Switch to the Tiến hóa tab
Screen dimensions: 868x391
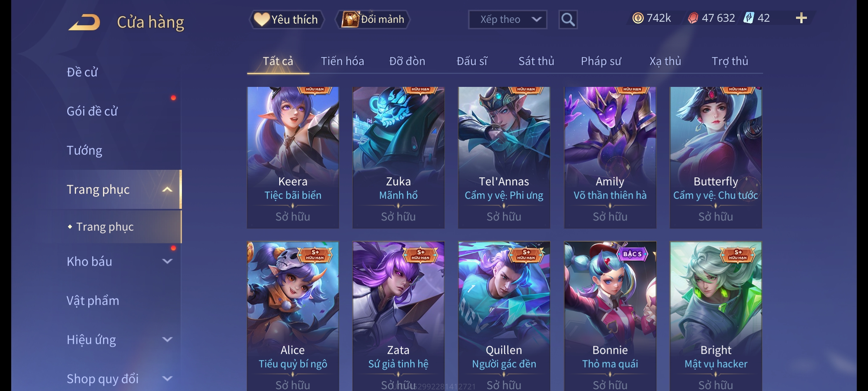coord(342,61)
